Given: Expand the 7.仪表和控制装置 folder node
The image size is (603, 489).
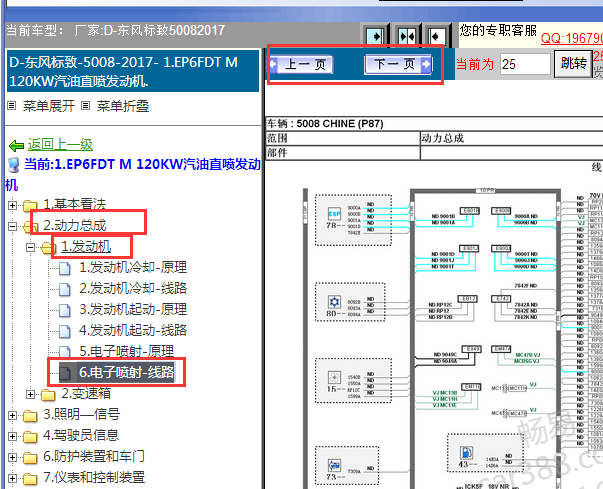Looking at the screenshot, I should pyautogui.click(x=12, y=478).
